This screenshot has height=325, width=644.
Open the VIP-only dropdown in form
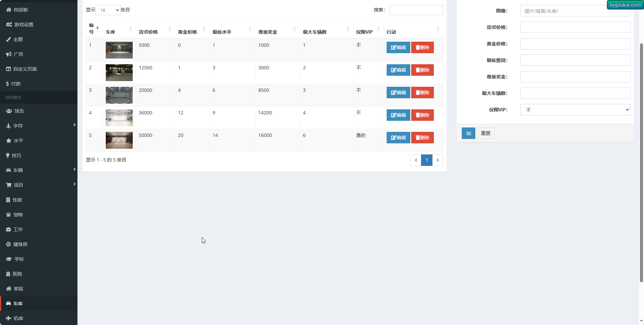pyautogui.click(x=575, y=110)
